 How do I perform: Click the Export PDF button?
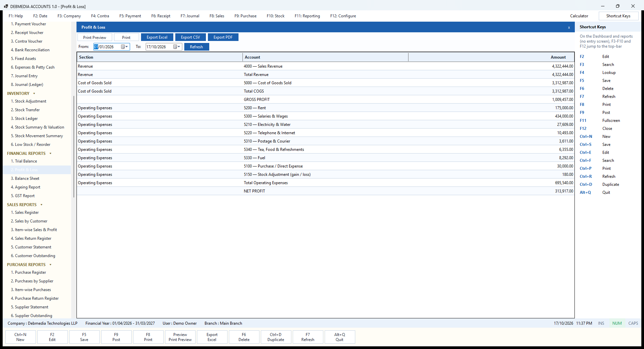223,37
